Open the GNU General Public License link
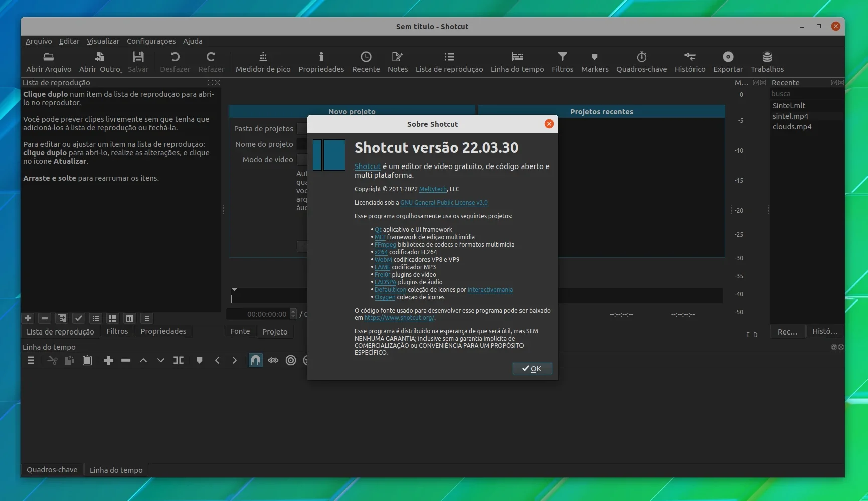This screenshot has height=501, width=868. coord(444,203)
